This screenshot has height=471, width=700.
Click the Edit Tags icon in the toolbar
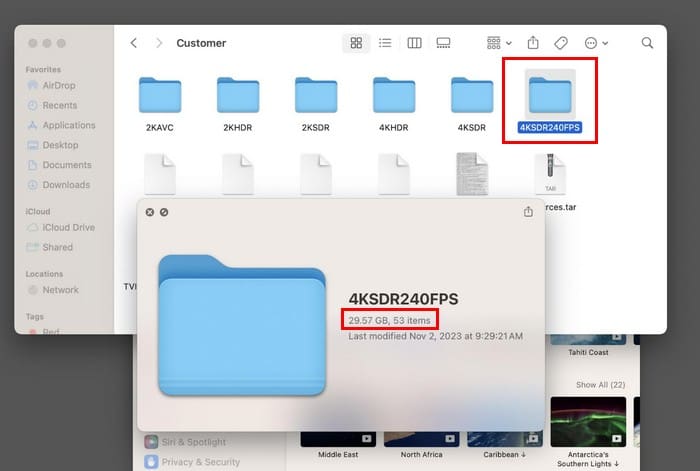pos(561,43)
